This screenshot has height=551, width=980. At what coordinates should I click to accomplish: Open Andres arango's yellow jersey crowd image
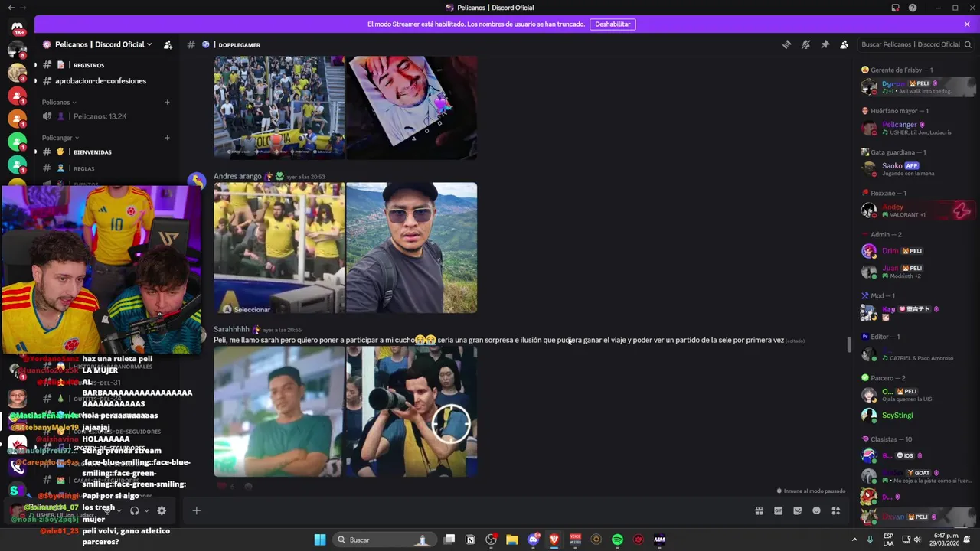click(279, 247)
